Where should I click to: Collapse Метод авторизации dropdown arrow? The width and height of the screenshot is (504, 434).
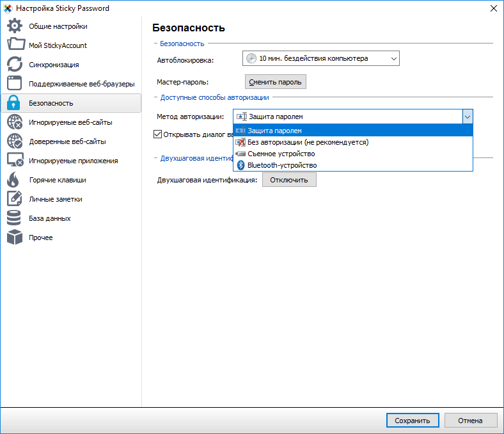pyautogui.click(x=468, y=117)
